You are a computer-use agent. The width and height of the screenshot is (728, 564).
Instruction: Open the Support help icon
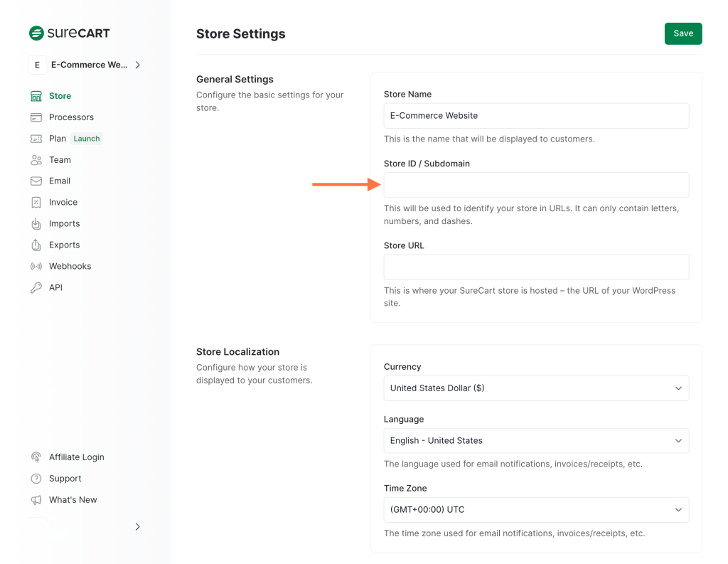[36, 478]
